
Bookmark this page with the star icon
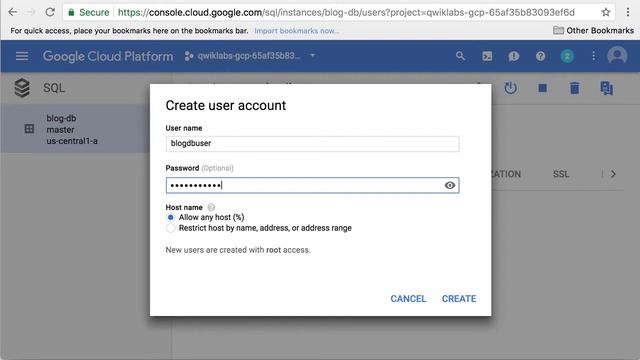click(606, 12)
